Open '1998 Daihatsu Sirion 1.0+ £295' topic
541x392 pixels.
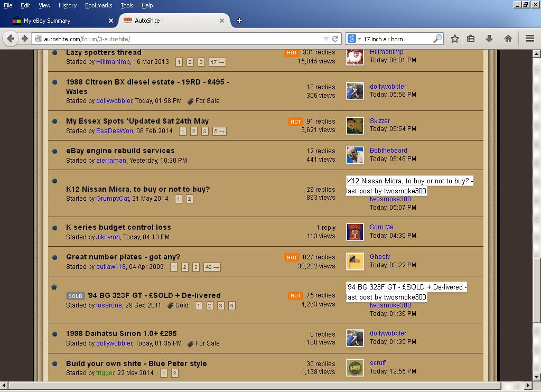click(122, 334)
